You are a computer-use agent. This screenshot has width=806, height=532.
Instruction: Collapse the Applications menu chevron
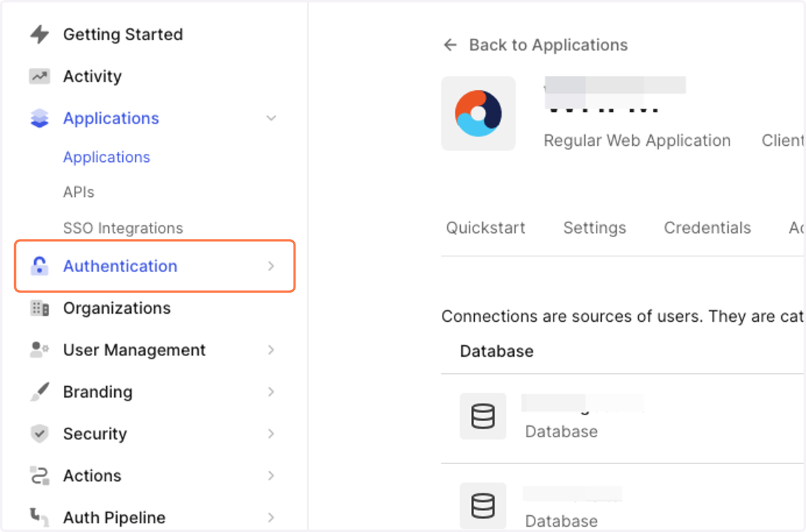pos(271,118)
